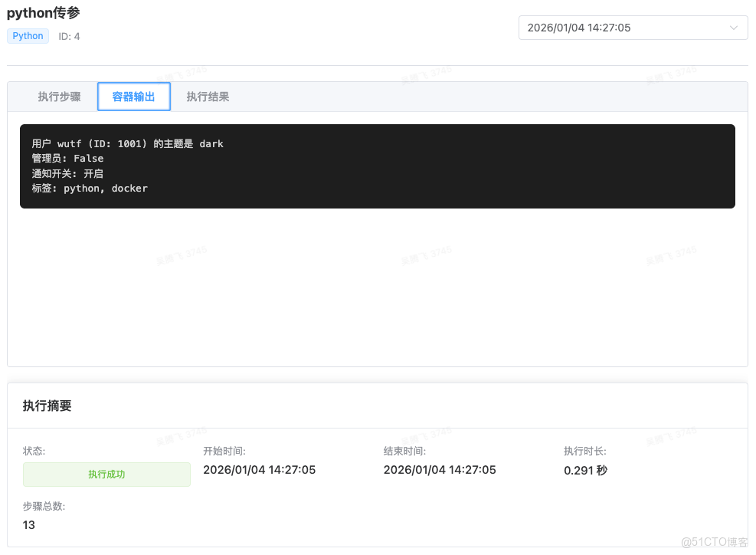Click the duration value 0.291 秒

click(586, 471)
